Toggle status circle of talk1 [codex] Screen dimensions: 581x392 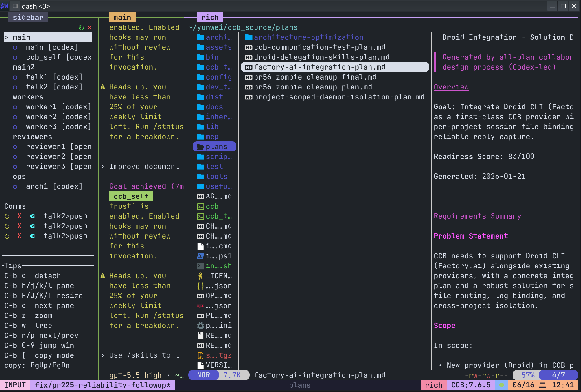(15, 77)
